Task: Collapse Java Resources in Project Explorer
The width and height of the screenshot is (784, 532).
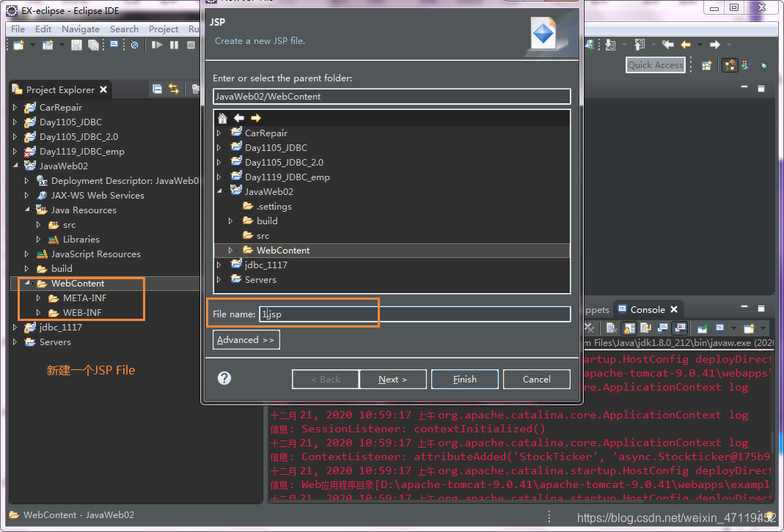Action: click(27, 210)
